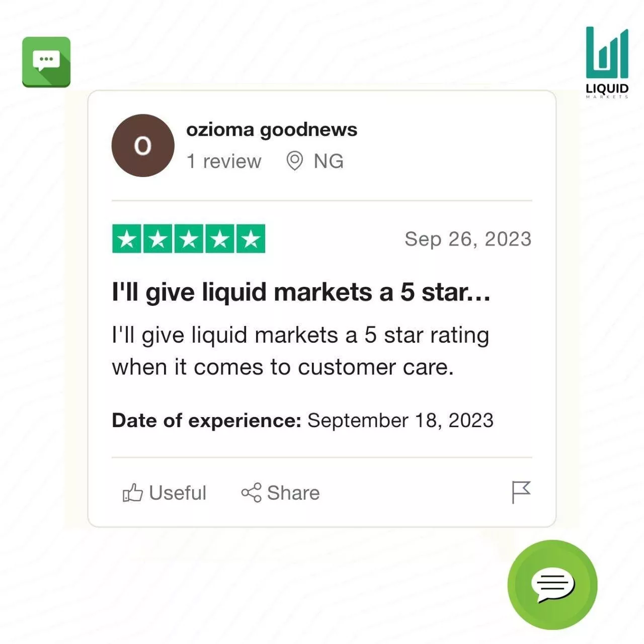Click the 'Useful' text label
Image resolution: width=644 pixels, height=644 pixels.
[178, 493]
